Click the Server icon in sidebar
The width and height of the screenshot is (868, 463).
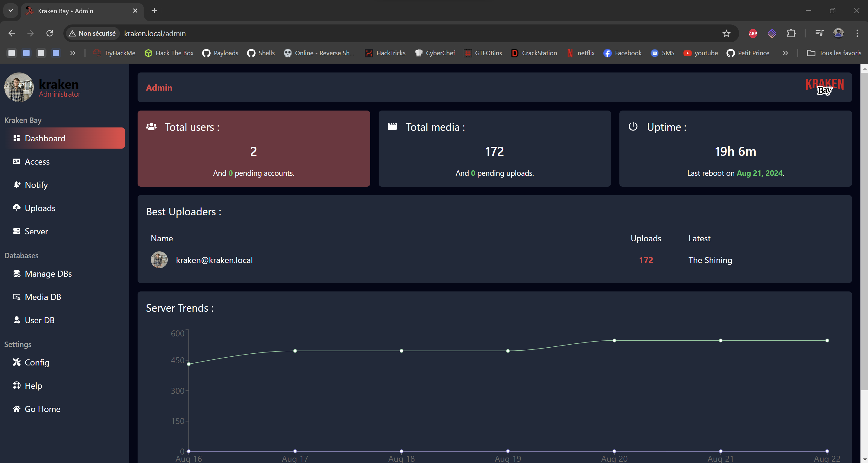[16, 231]
